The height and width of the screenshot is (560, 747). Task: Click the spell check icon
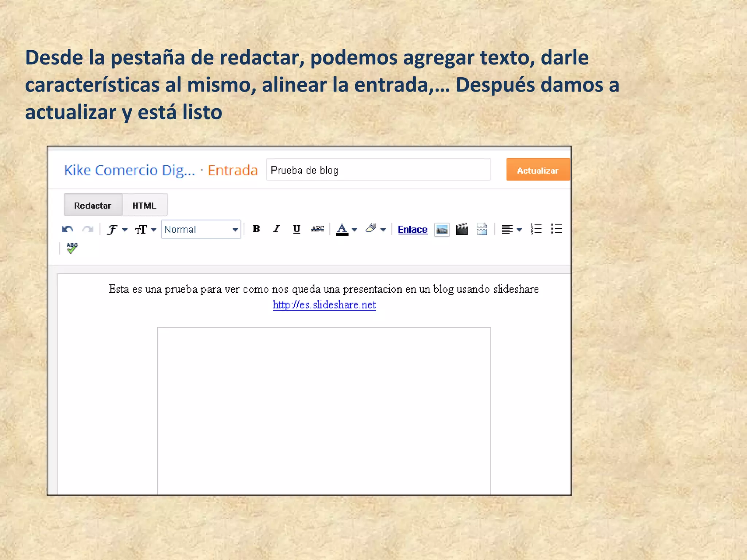tap(72, 248)
